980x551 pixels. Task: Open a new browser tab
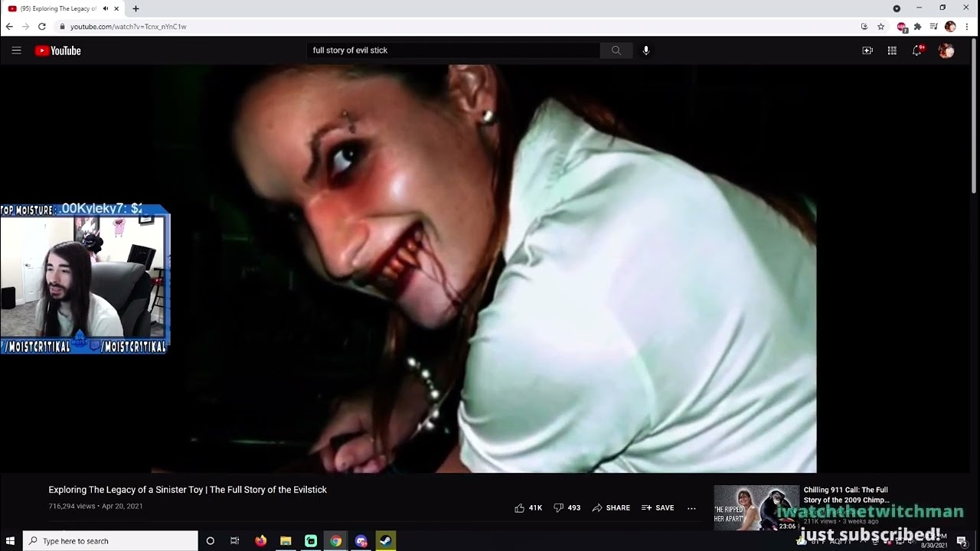click(136, 8)
